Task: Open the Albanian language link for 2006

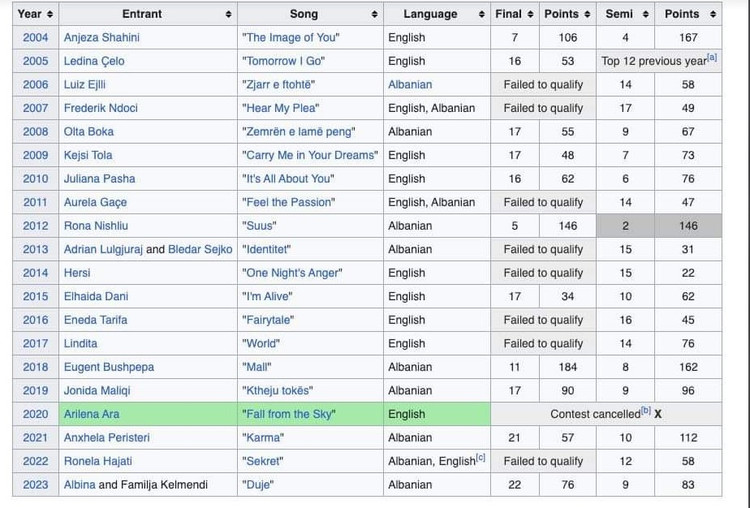Action: [410, 85]
